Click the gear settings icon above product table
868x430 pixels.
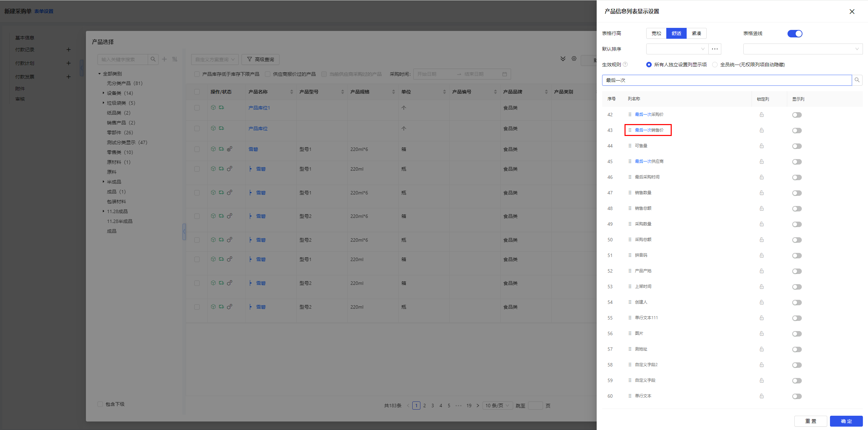(574, 59)
